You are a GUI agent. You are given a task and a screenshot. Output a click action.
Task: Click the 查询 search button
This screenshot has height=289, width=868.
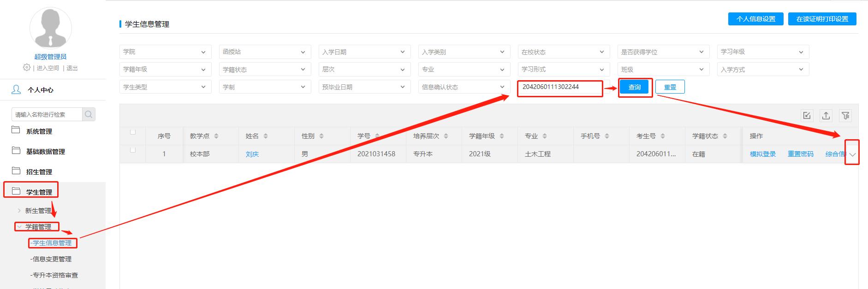(635, 87)
